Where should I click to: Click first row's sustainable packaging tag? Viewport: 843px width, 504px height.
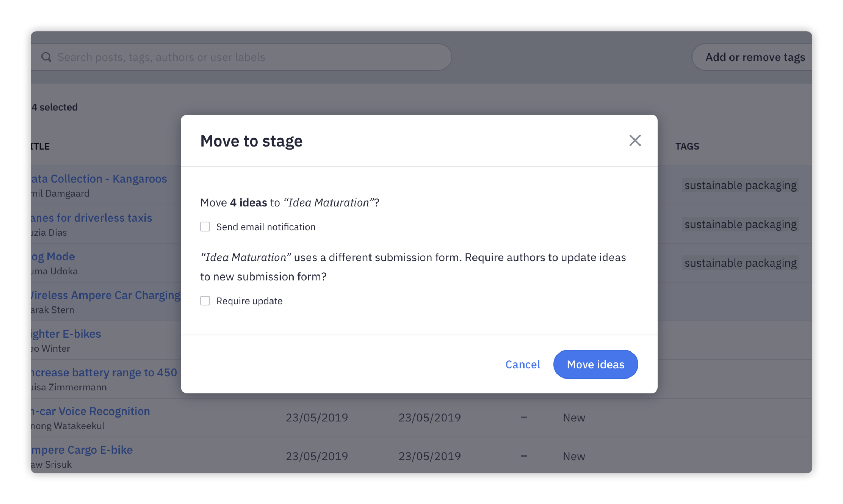[x=740, y=185]
